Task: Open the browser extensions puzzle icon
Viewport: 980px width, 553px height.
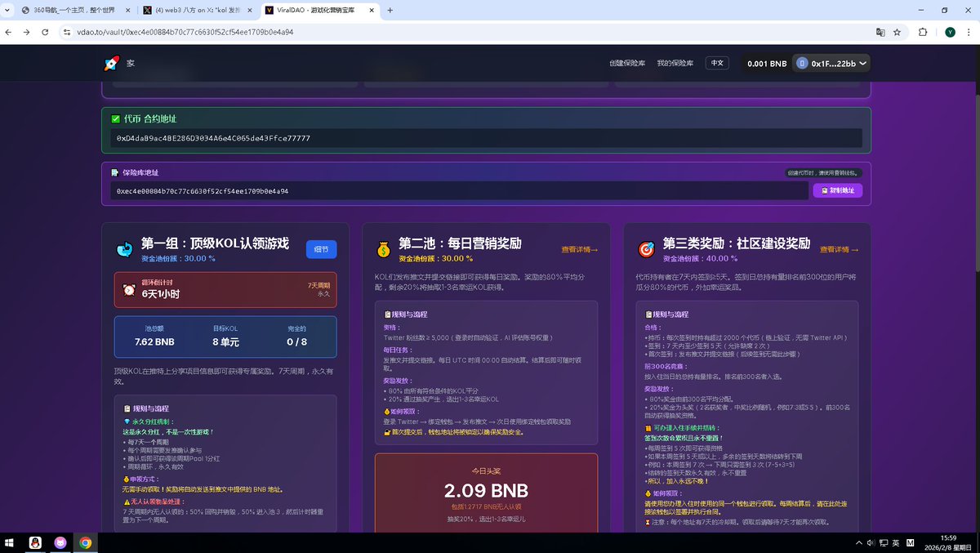Action: tap(923, 32)
